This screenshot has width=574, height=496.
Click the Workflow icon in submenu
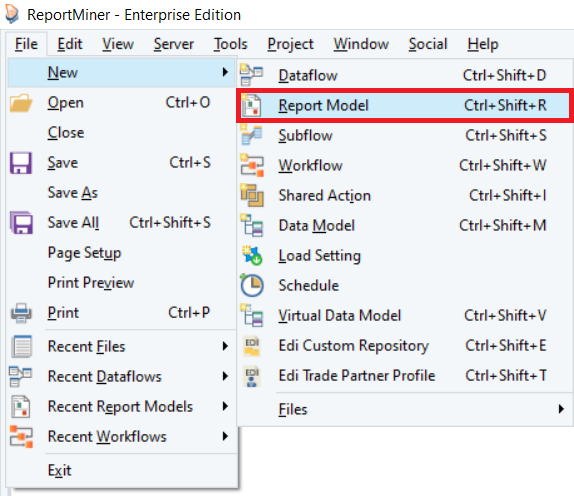point(252,165)
